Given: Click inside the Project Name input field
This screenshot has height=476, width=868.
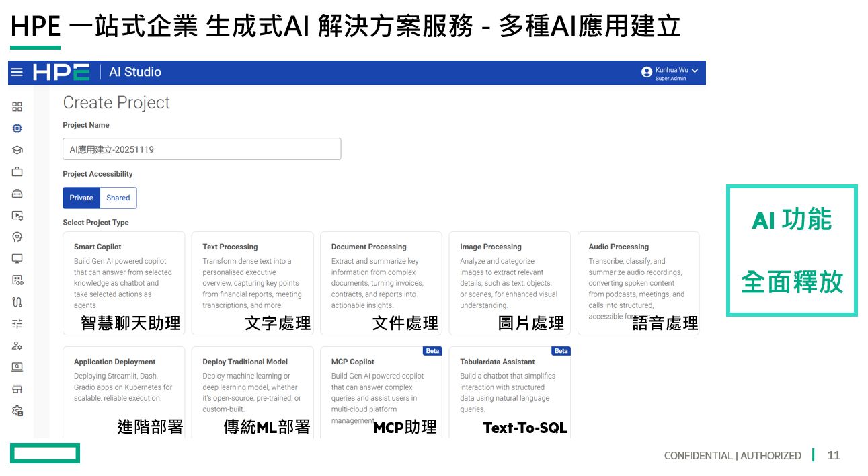Looking at the screenshot, I should [202, 149].
